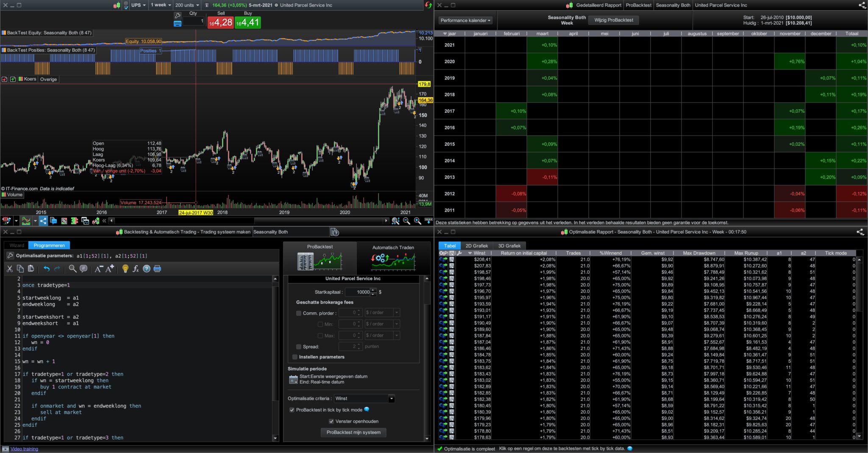Image resolution: width=868 pixels, height=453 pixels.
Task: Toggle the Venster openhouden checkbox
Action: pyautogui.click(x=331, y=421)
